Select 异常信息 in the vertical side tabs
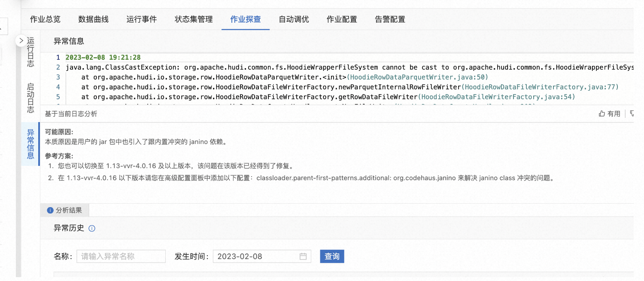Image resolution: width=644 pixels, height=281 pixels. click(30, 144)
